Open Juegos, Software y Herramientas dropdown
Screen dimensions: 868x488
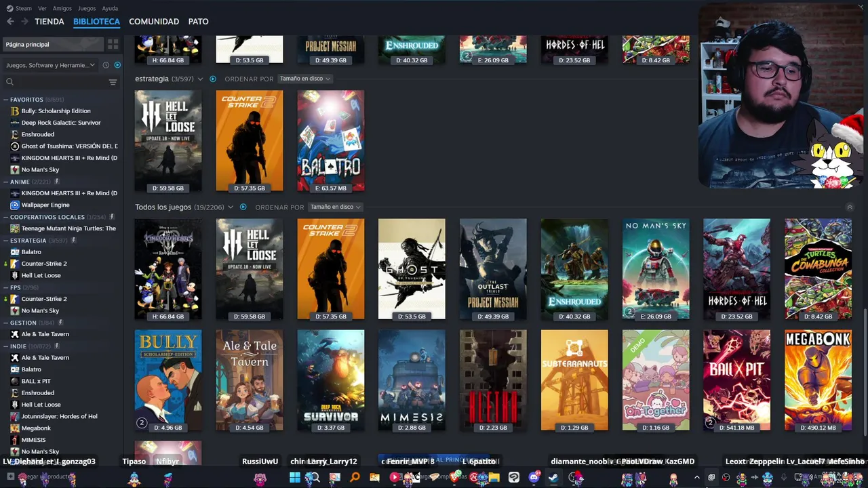pyautogui.click(x=51, y=65)
